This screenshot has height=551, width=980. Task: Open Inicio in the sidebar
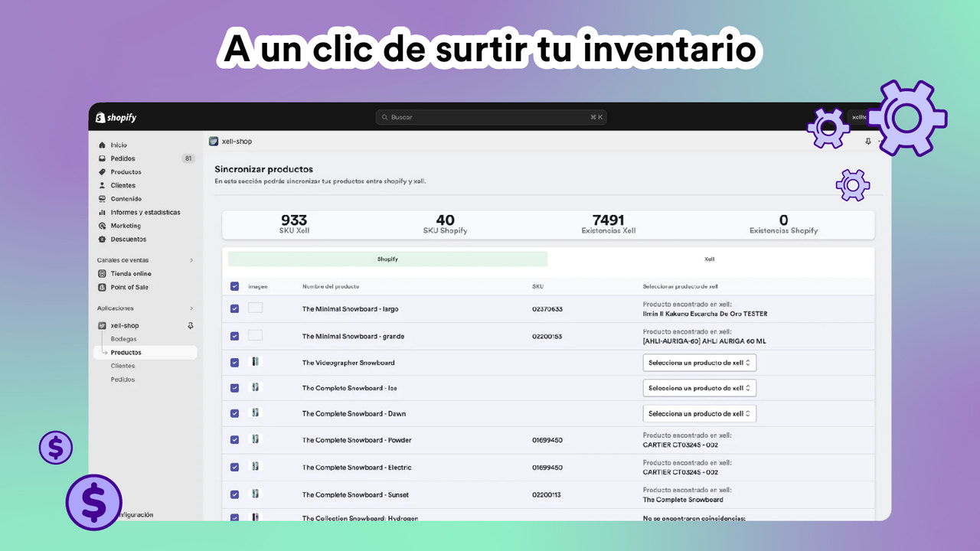click(x=119, y=145)
